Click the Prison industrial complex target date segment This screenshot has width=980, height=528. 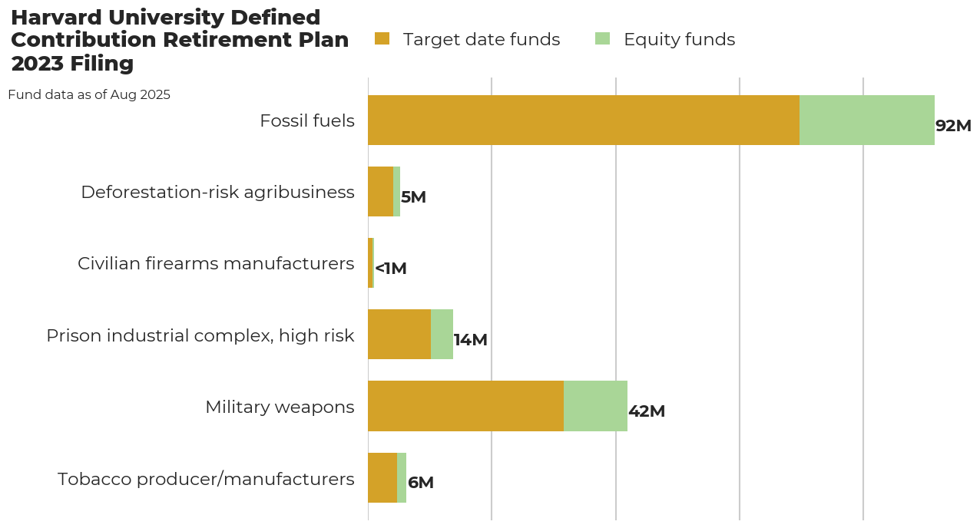point(399,335)
